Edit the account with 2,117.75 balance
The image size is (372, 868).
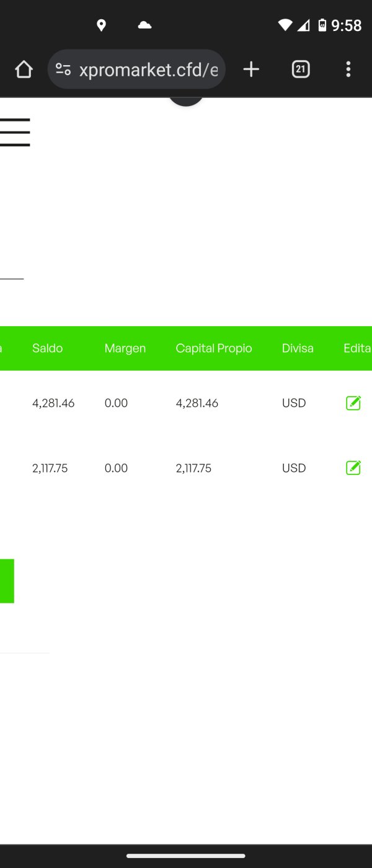tap(353, 468)
